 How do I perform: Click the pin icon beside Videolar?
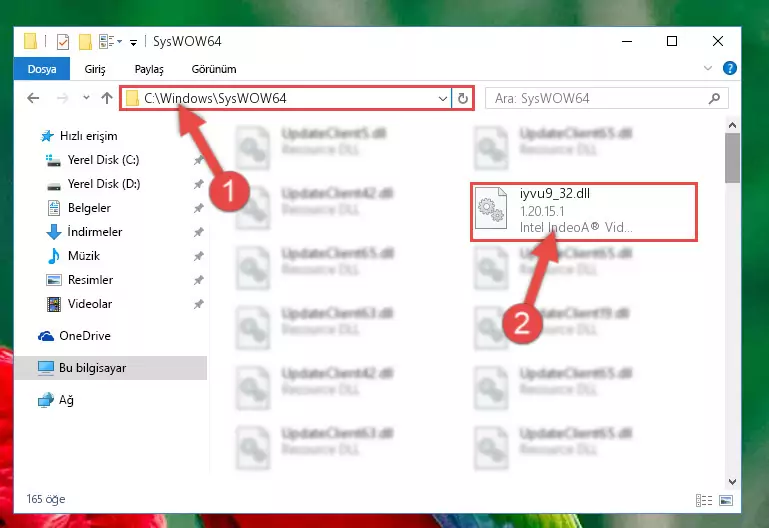point(198,304)
